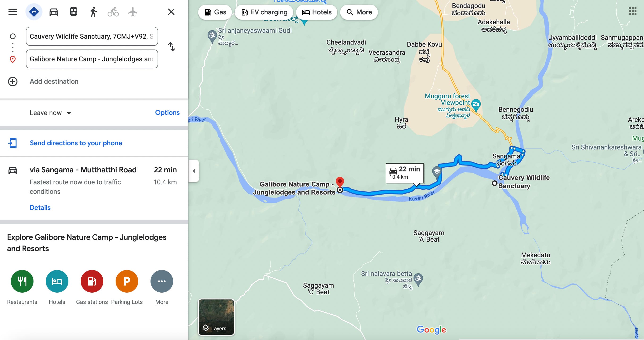Viewport: 644px width, 340px height.
Task: Filter map by EV charging chip
Action: pyautogui.click(x=264, y=12)
